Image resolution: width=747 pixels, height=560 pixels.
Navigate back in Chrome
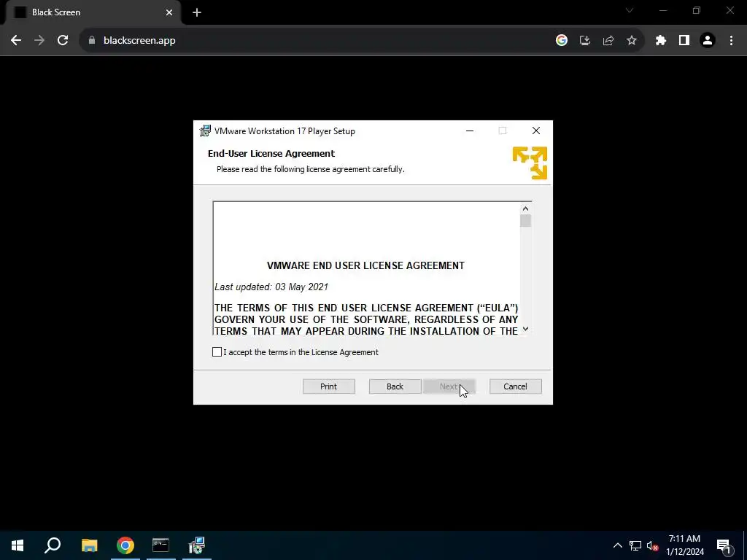[16, 41]
